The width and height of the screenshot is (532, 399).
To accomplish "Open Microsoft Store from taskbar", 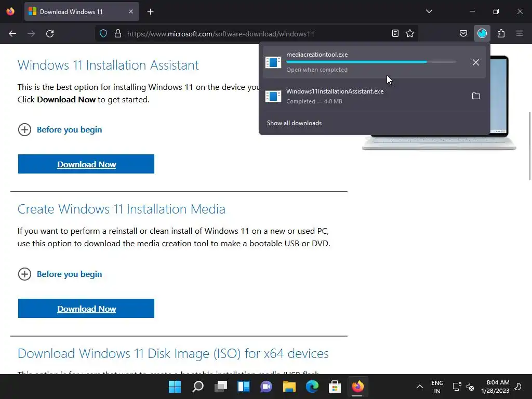I will coord(335,387).
